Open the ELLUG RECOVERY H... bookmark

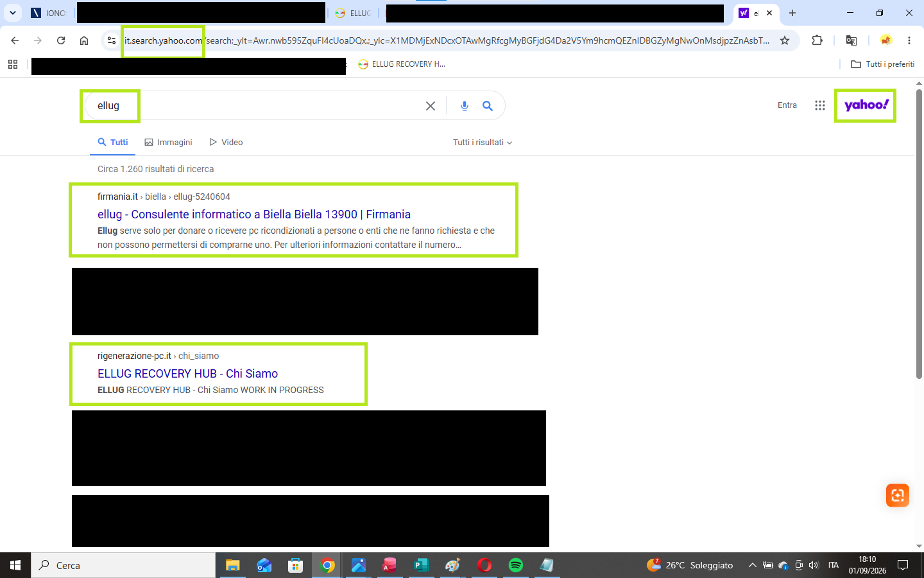pos(402,64)
